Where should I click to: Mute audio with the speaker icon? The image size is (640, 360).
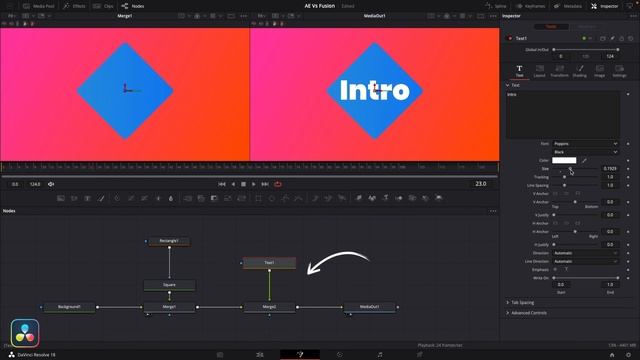pyautogui.click(x=51, y=184)
